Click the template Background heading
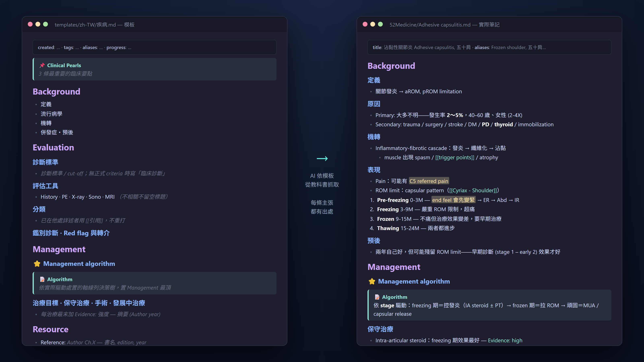Viewport: 644px width, 362px height. pyautogui.click(x=57, y=92)
